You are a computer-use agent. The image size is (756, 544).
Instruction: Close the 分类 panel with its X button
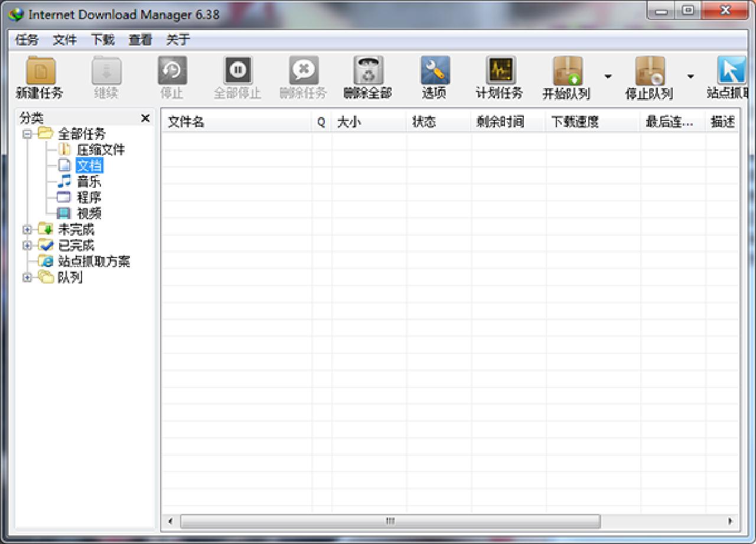tap(145, 118)
